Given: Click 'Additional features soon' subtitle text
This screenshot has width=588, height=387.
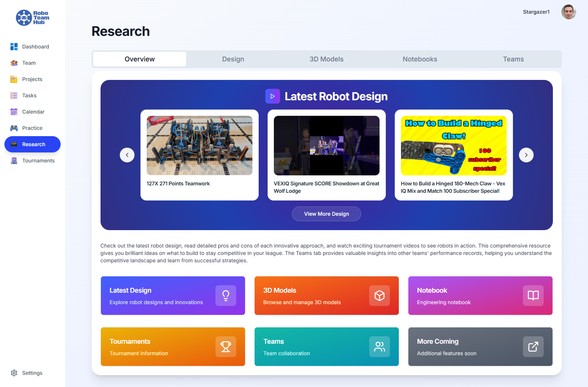Looking at the screenshot, I should (x=447, y=353).
